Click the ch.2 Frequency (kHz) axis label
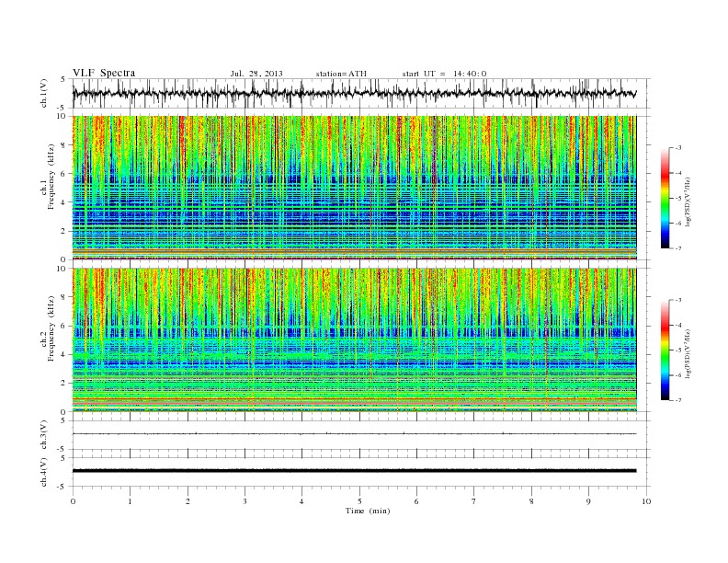 49,329
